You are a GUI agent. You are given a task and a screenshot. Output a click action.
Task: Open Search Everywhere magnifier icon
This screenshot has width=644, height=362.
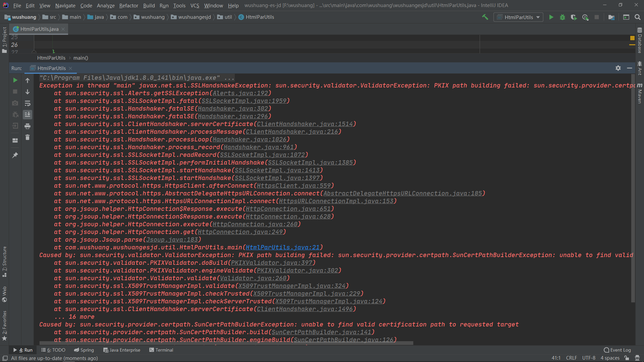click(x=638, y=17)
